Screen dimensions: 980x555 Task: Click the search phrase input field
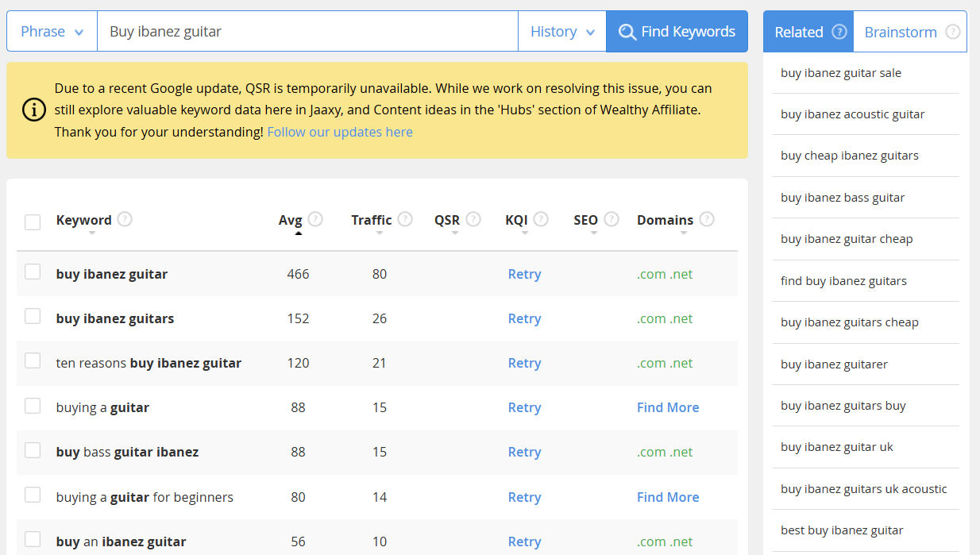tap(302, 31)
